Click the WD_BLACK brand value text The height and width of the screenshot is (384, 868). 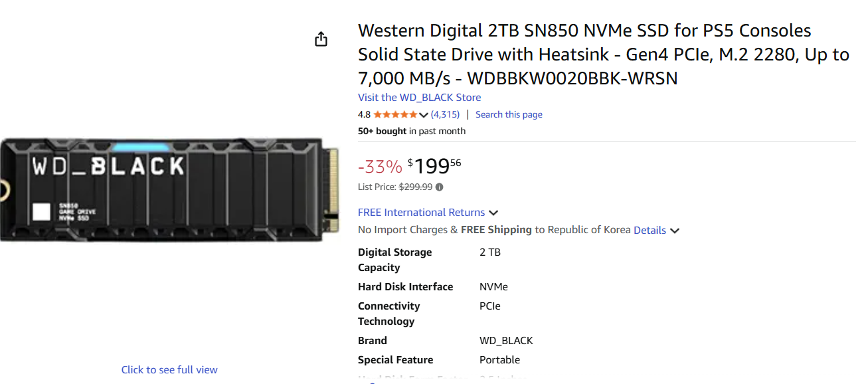click(x=506, y=341)
